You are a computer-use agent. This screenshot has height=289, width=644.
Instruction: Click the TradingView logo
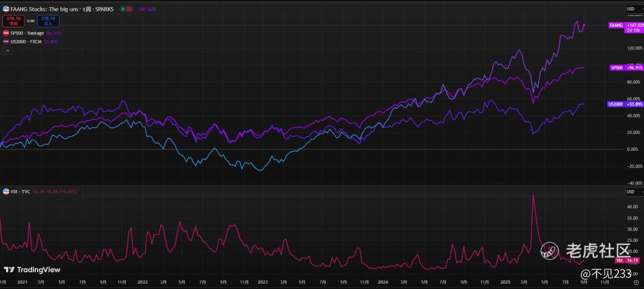coord(32,270)
